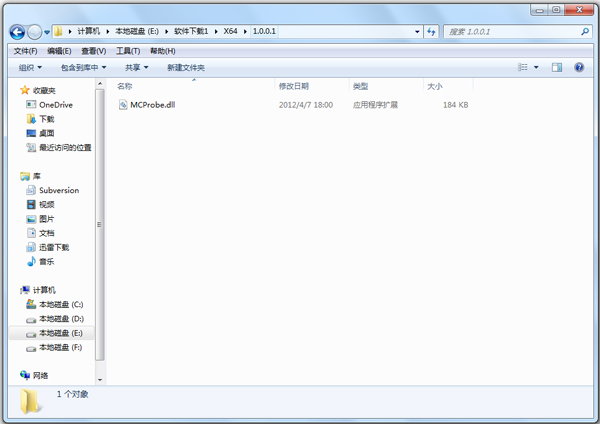Select 网络 in the navigation pane
The height and width of the screenshot is (424, 600).
(x=41, y=375)
